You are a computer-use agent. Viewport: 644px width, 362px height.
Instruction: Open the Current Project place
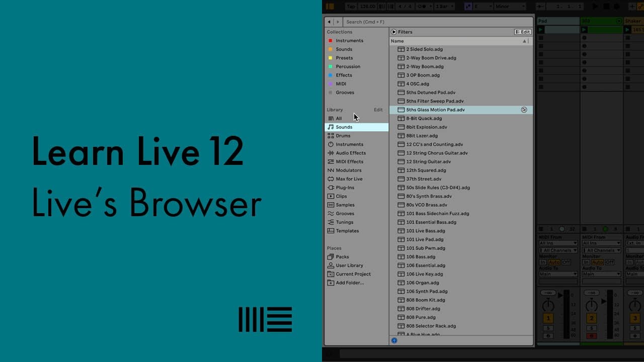click(x=356, y=274)
